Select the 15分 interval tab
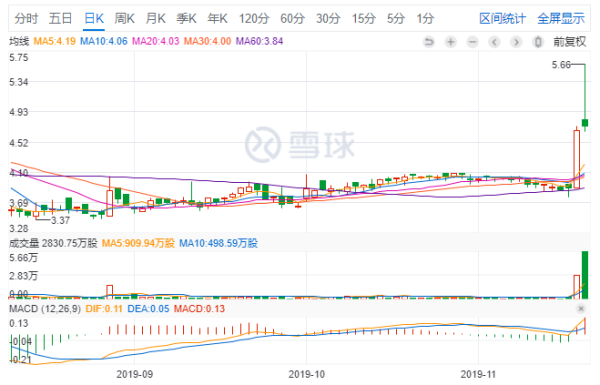Viewport: 600px width, 385px height. click(x=364, y=18)
